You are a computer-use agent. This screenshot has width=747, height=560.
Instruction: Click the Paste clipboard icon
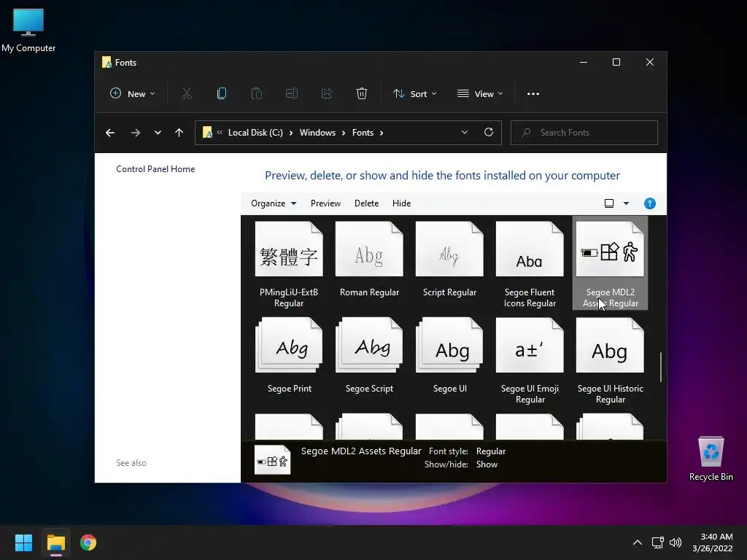coord(256,94)
